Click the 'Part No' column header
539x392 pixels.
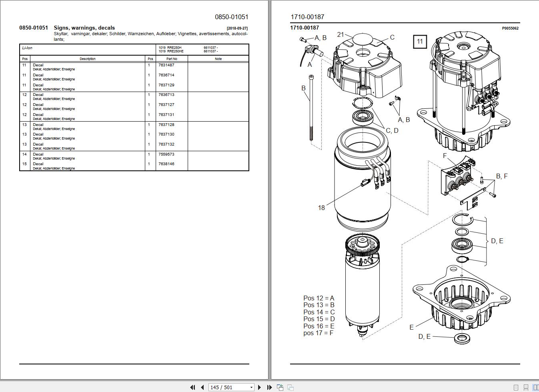(x=172, y=59)
